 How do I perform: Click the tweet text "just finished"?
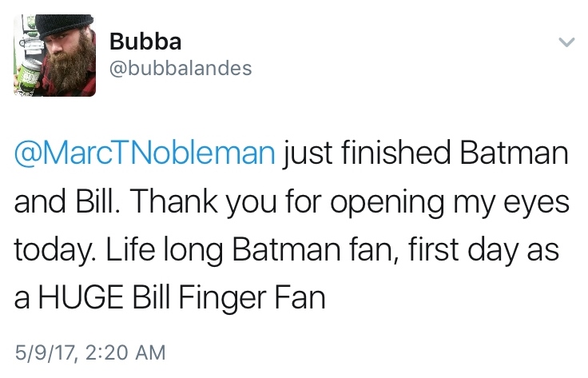[357, 153]
